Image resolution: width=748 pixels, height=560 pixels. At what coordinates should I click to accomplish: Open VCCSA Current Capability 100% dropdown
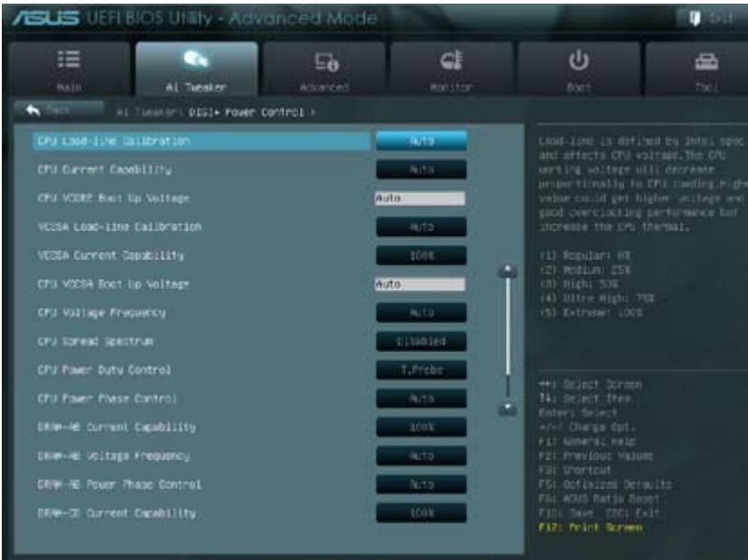tap(421, 256)
